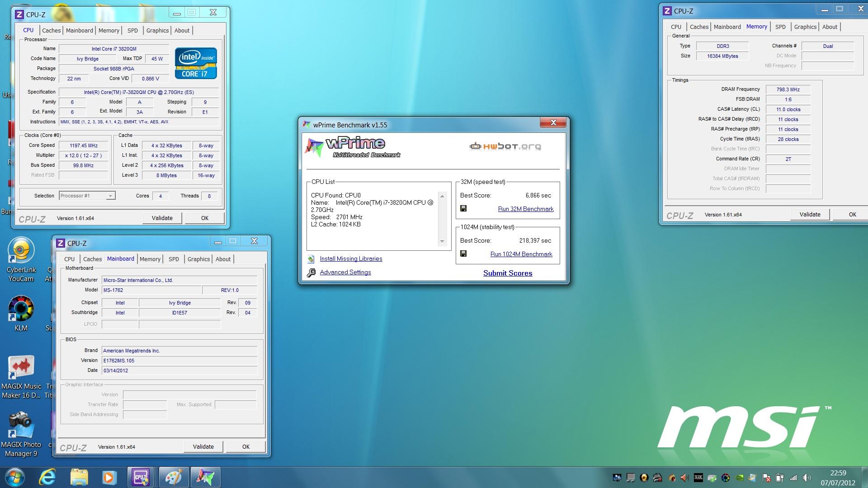Open MAGIX Photo Manager 9 desktop icon

(21, 434)
